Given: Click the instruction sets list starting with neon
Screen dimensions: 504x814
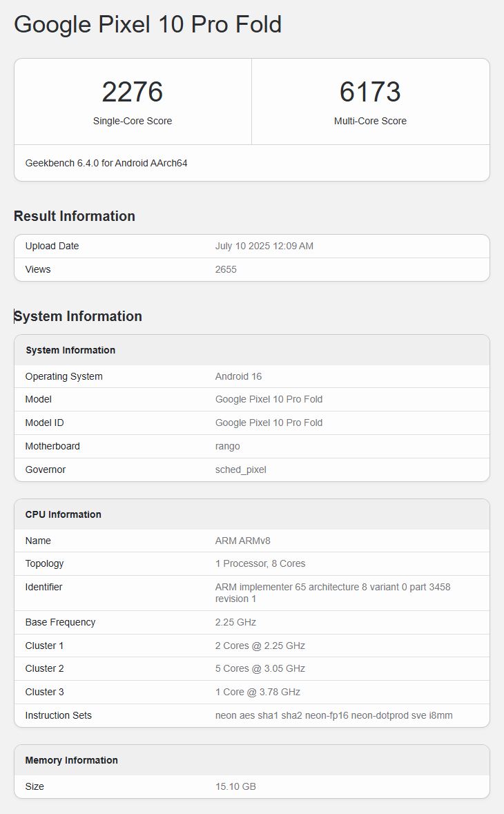Looking at the screenshot, I should tap(333, 716).
